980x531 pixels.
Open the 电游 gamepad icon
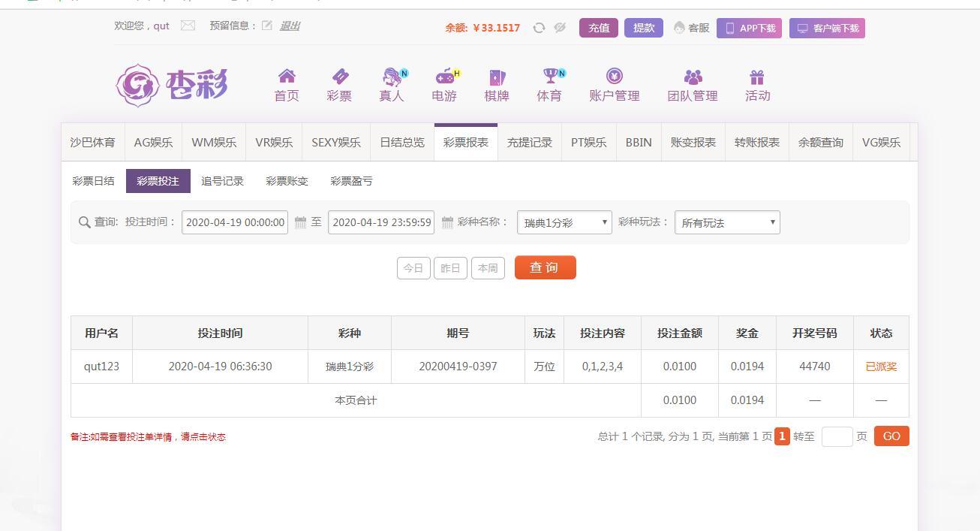[x=445, y=77]
